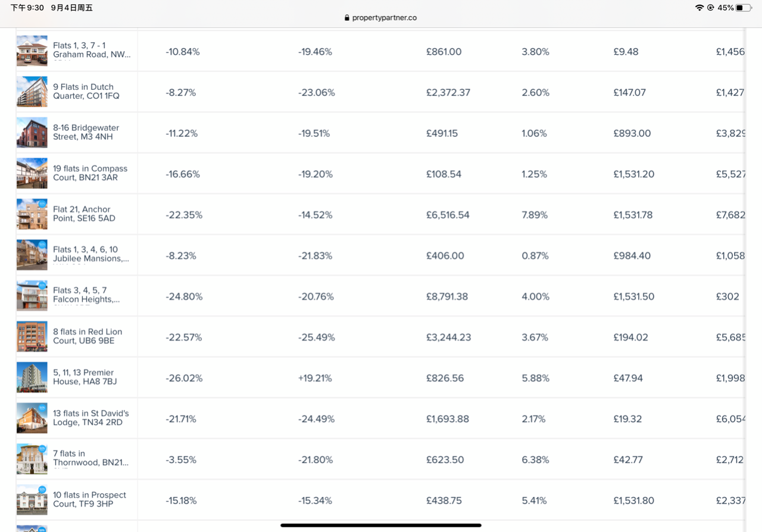The image size is (762, 532).
Task: Open the Prospect Court property thumbnail
Action: (32, 500)
